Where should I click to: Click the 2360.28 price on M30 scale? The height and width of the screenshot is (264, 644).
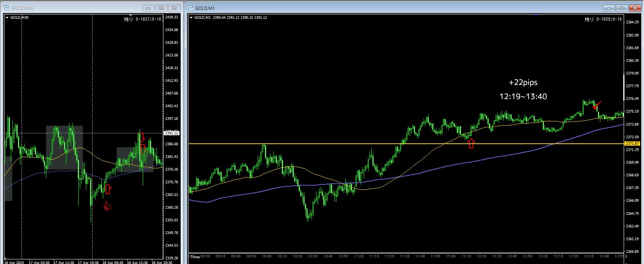pos(171,208)
